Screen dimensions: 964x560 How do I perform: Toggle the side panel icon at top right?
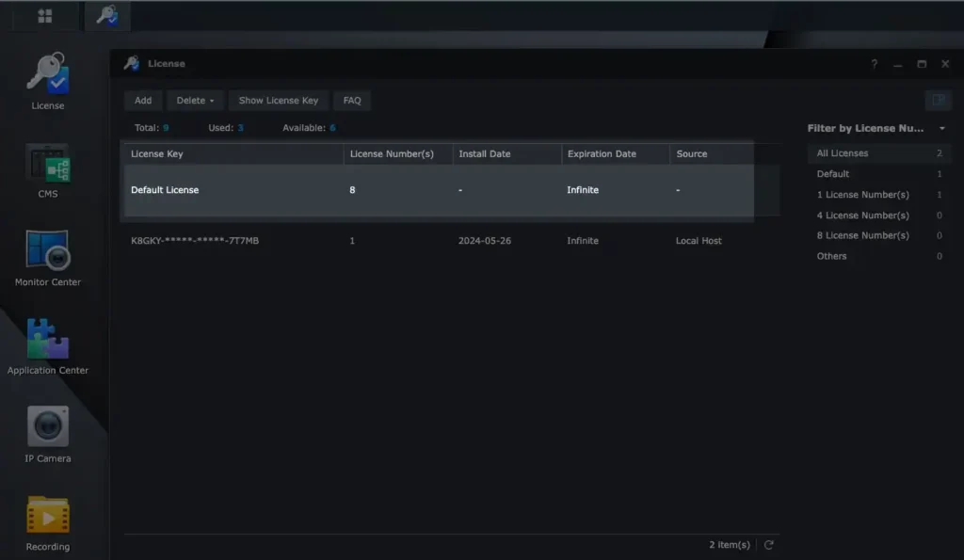click(x=939, y=100)
